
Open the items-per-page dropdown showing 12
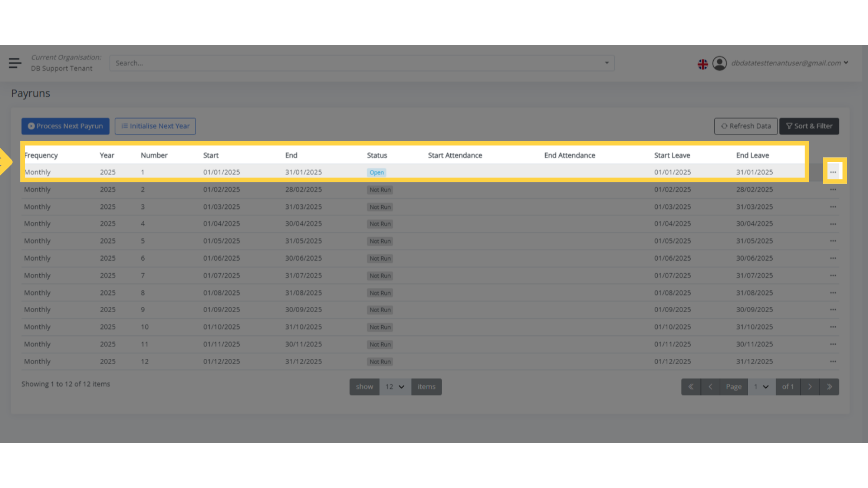point(394,386)
